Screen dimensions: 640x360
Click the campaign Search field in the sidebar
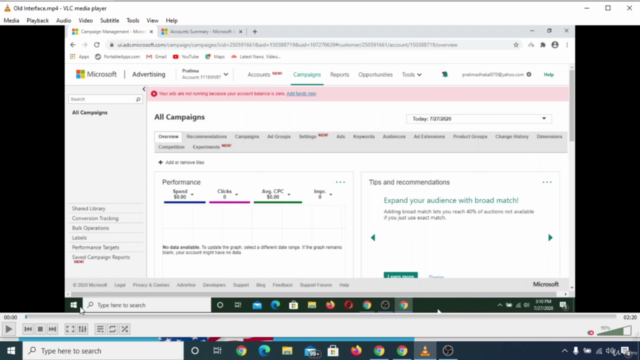(x=105, y=99)
